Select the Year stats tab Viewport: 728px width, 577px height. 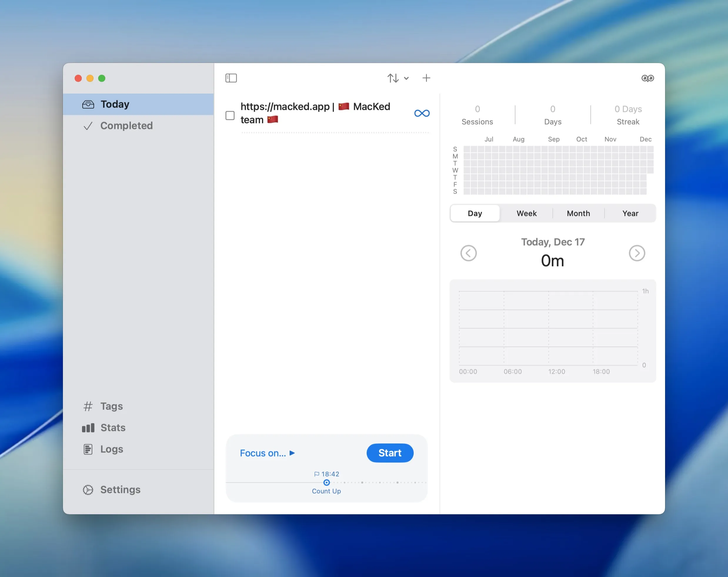(630, 213)
